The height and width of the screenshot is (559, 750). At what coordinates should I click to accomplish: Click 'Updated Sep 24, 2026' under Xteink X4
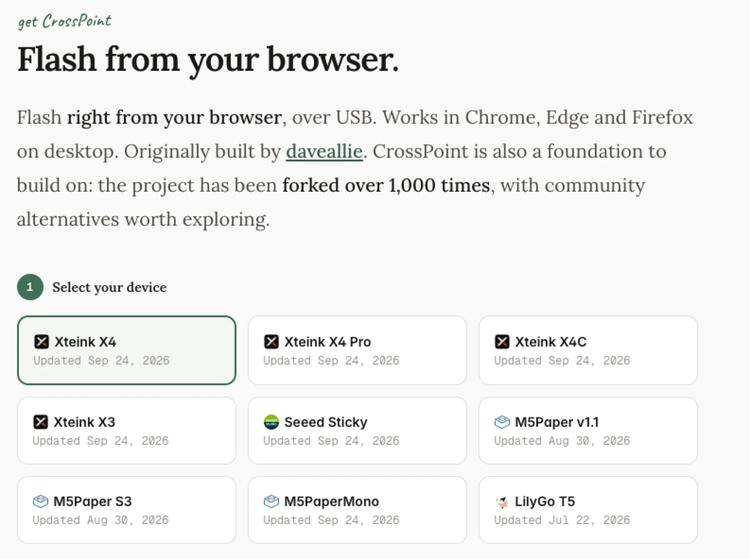coord(101,360)
